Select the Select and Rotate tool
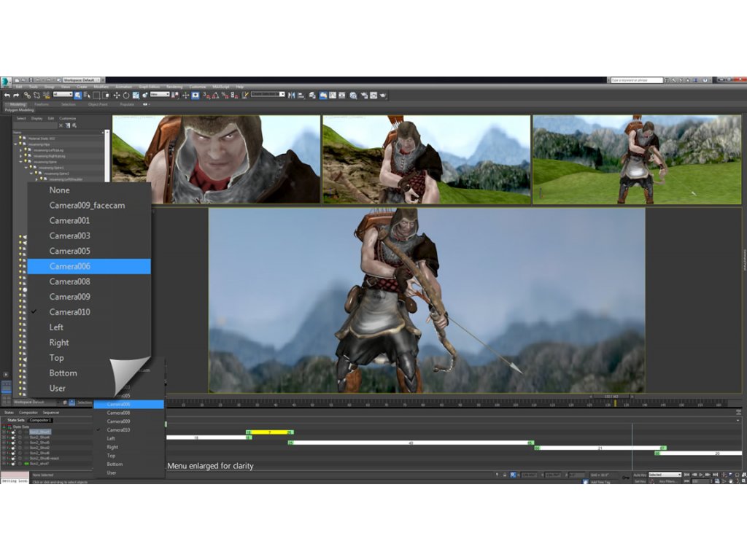This screenshot has height=560, width=747. pyautogui.click(x=125, y=95)
